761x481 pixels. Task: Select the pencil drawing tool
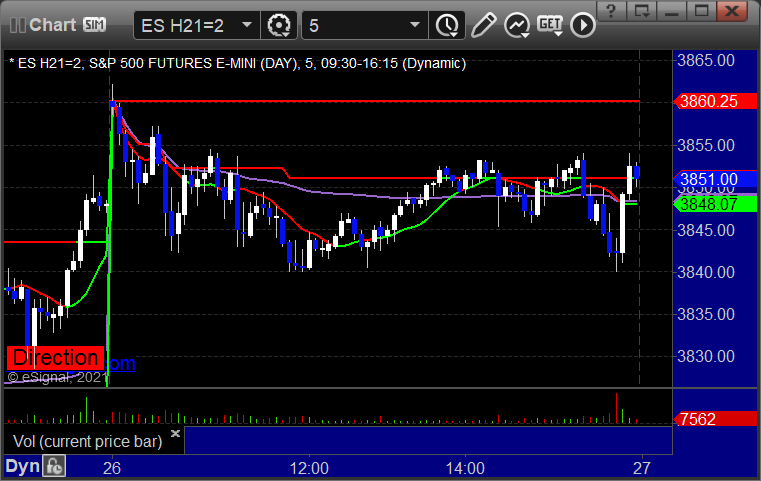pyautogui.click(x=483, y=25)
